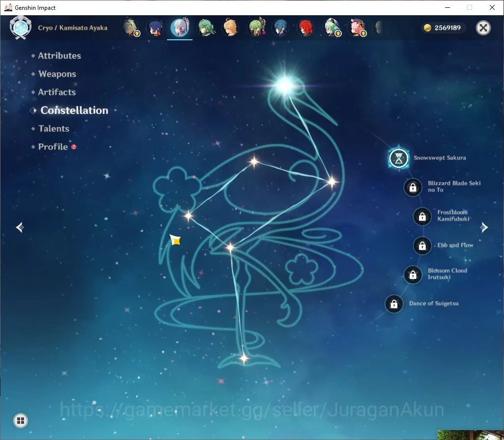
Task: Click the locked Frostbloom Kamifubuki icon
Action: 422,216
